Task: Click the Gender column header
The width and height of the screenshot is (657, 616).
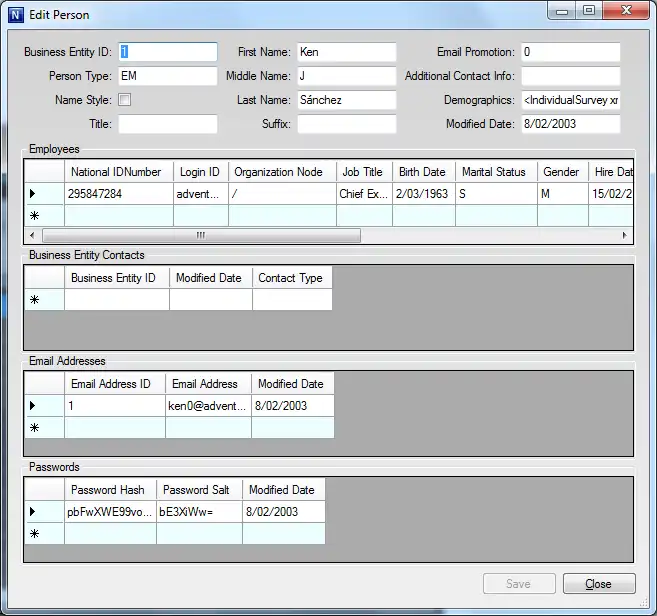Action: coord(563,172)
